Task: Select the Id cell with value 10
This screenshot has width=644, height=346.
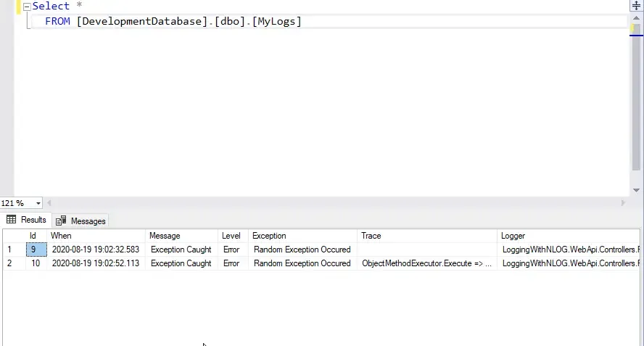Action: 36,263
